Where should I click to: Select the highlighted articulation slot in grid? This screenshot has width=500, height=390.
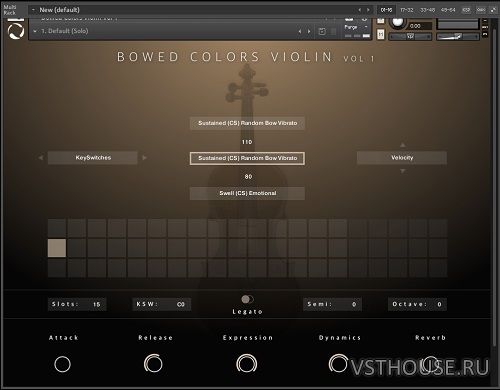57,248
